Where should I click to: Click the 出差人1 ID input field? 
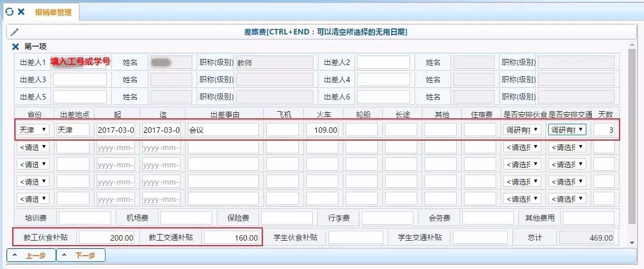tap(80, 62)
